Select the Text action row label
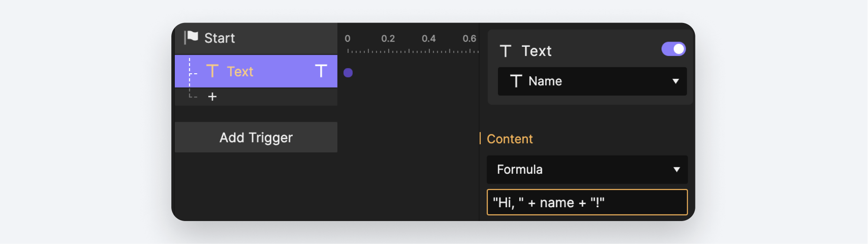 [x=240, y=72]
